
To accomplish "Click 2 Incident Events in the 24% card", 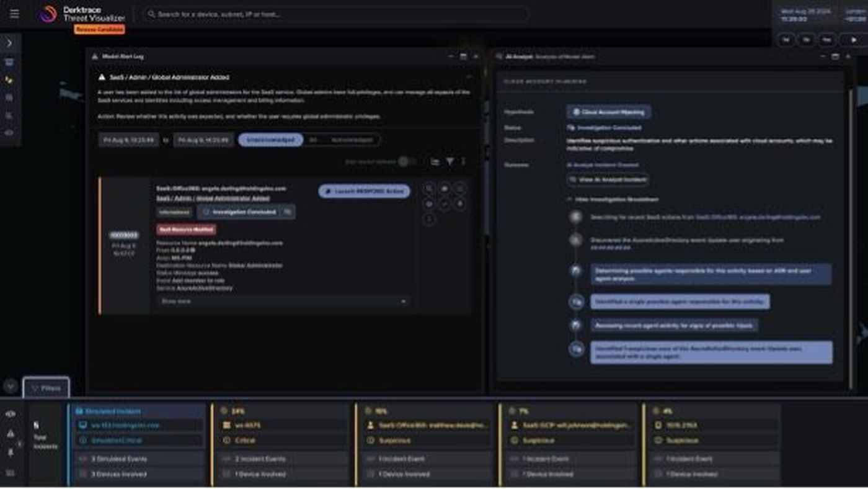I will (x=282, y=459).
